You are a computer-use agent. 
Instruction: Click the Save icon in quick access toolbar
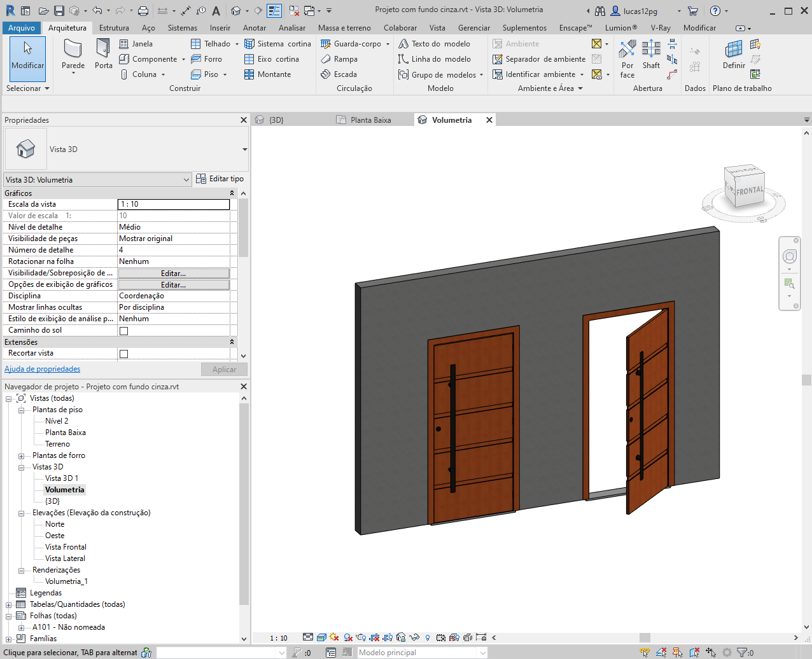(59, 11)
